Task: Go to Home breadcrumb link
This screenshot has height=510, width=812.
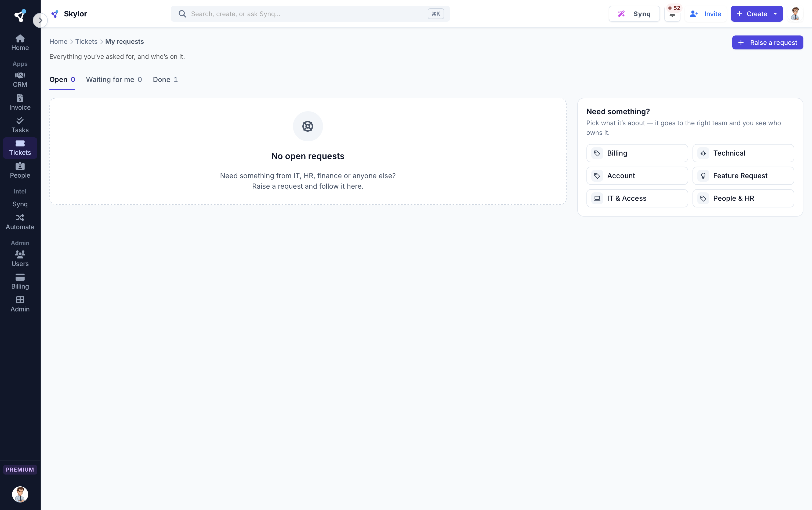Action: pos(58,41)
